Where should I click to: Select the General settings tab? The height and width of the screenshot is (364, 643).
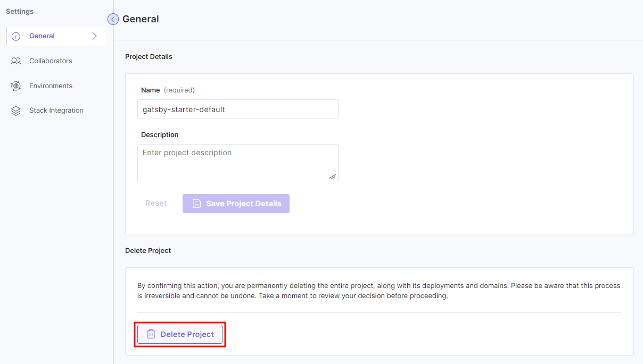point(56,36)
